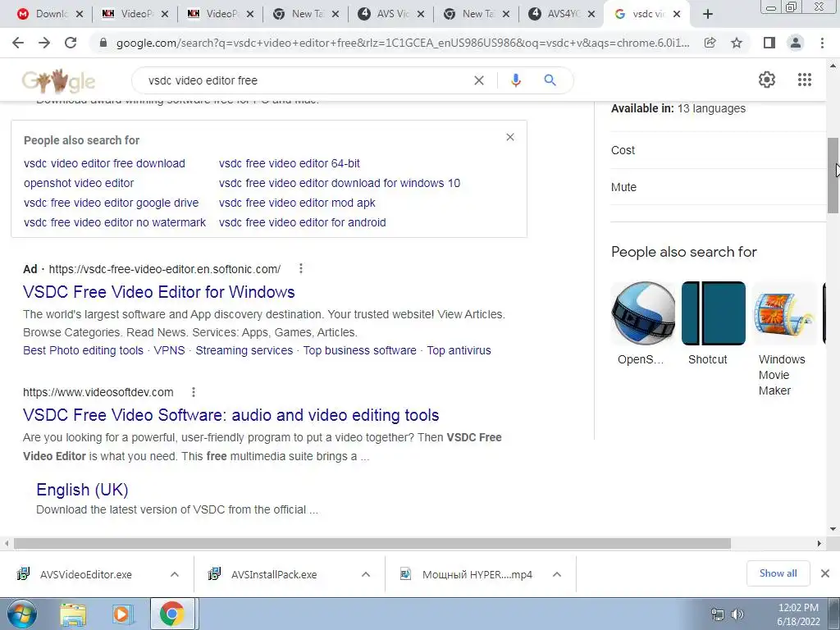Reload the Google search page
Image resolution: width=840 pixels, height=630 pixels.
tap(71, 43)
